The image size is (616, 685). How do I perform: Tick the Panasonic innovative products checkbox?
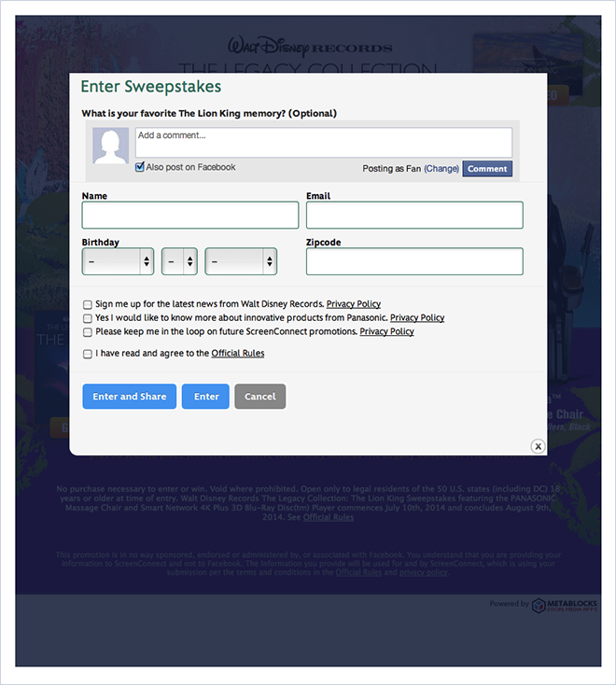pos(88,318)
